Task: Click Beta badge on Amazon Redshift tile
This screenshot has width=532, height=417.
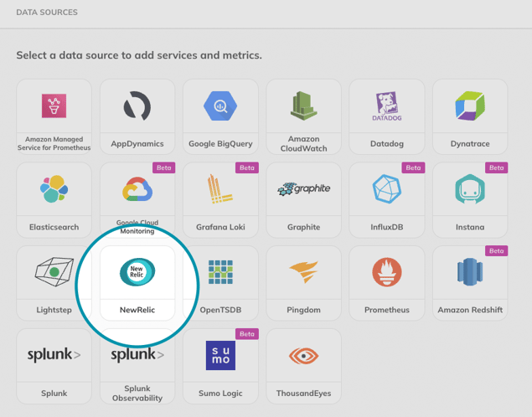Action: [496, 251]
